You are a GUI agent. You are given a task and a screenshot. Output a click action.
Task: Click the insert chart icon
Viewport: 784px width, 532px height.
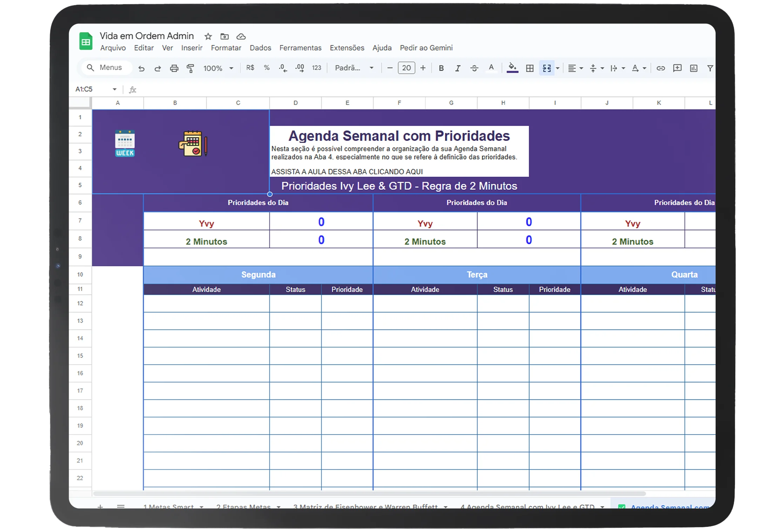(x=693, y=68)
